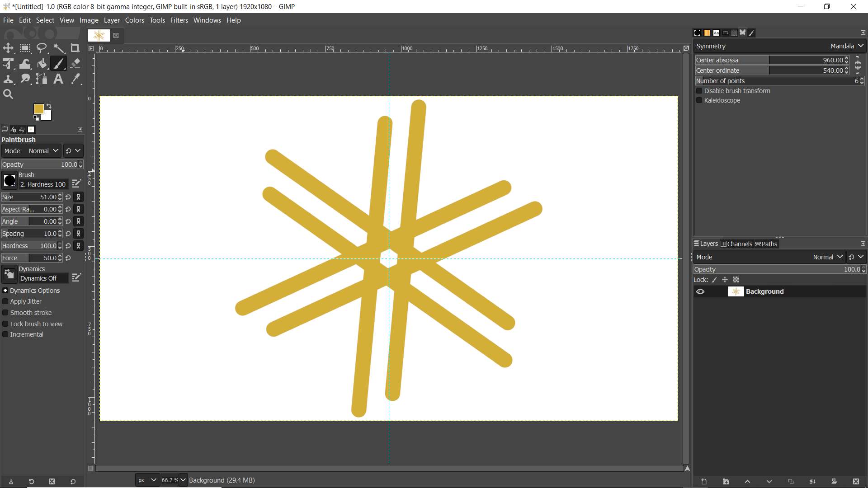
Task: Select the Eraser tool
Action: click(x=75, y=64)
